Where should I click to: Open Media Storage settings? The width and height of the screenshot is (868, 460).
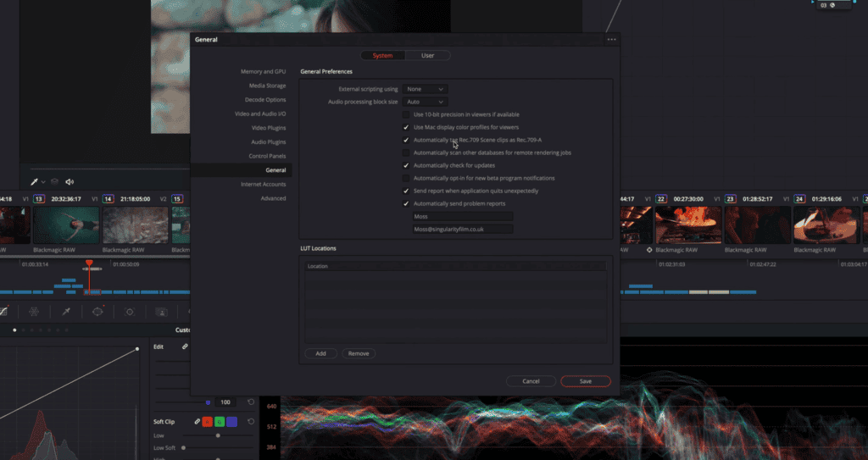pyautogui.click(x=267, y=86)
